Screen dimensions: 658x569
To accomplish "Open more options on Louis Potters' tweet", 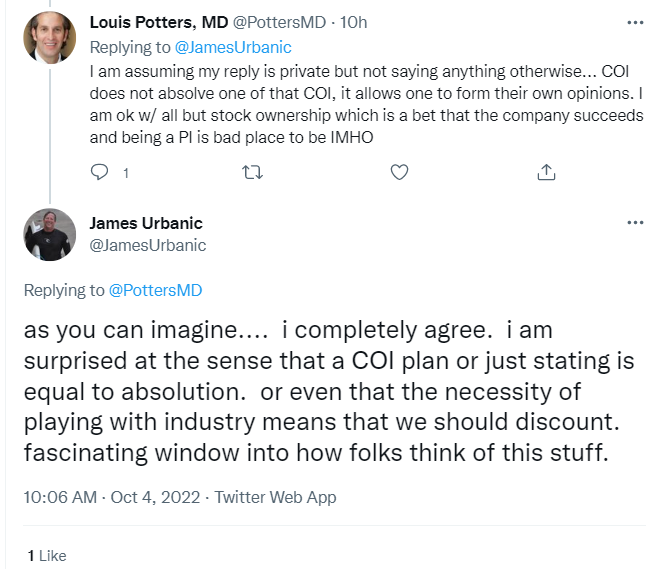I will (634, 22).
